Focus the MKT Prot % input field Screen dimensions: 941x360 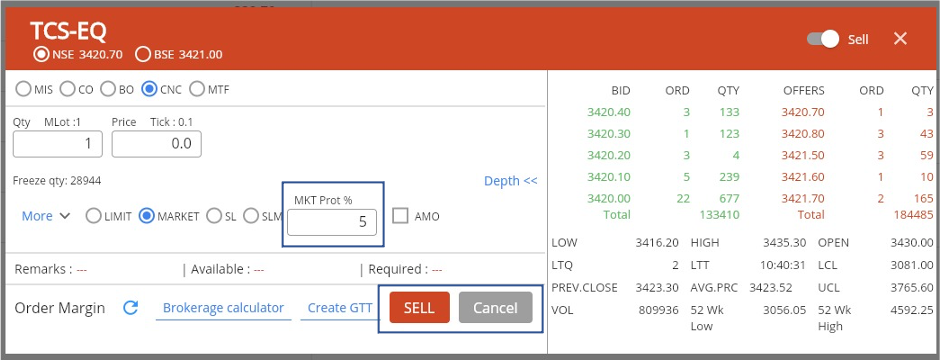(332, 222)
